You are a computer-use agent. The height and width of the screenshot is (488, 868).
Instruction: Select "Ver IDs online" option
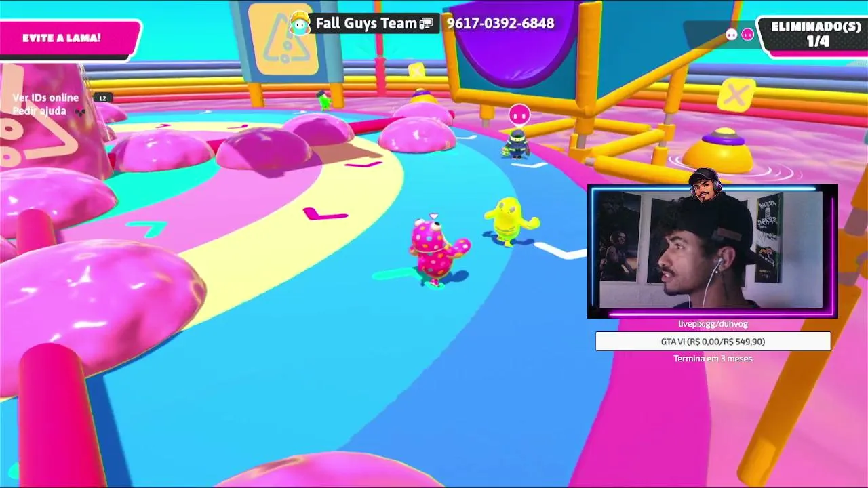45,98
